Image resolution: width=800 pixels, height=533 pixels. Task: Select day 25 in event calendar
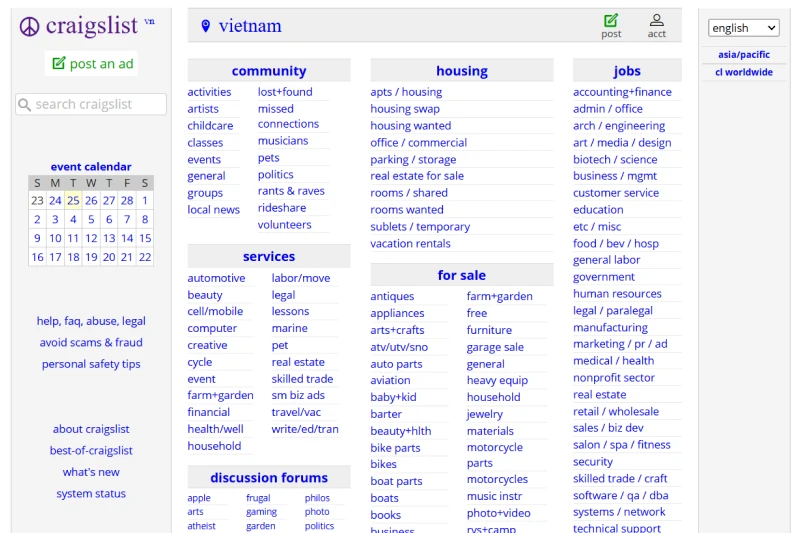point(73,200)
